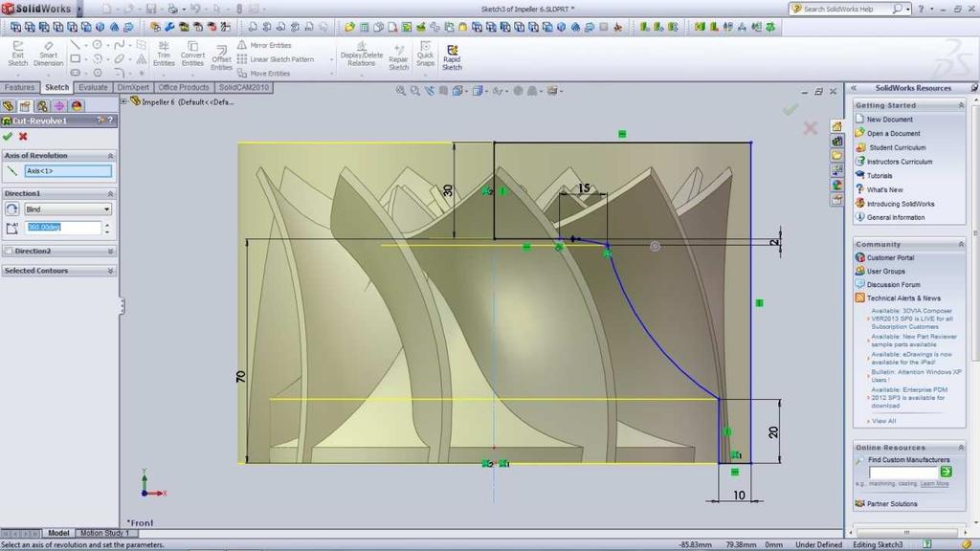Click the Repair Sketch tool

(398, 56)
